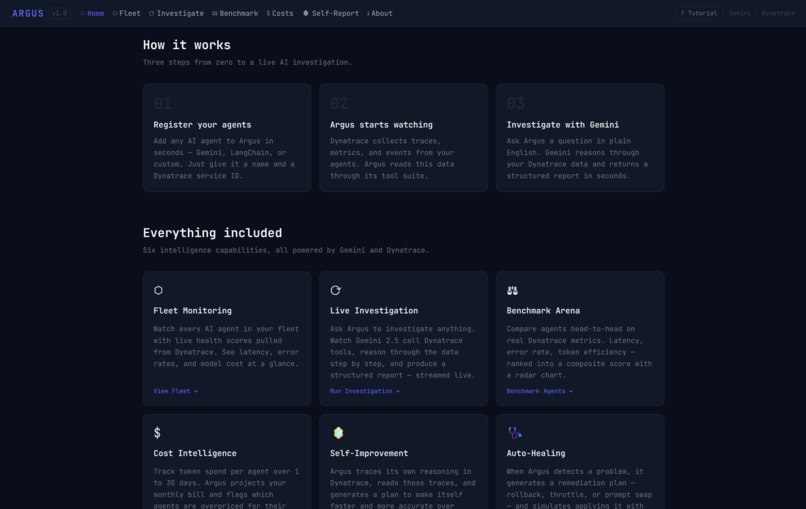Open the Home nav item
Image resolution: width=806 pixels, height=509 pixels.
tap(92, 13)
